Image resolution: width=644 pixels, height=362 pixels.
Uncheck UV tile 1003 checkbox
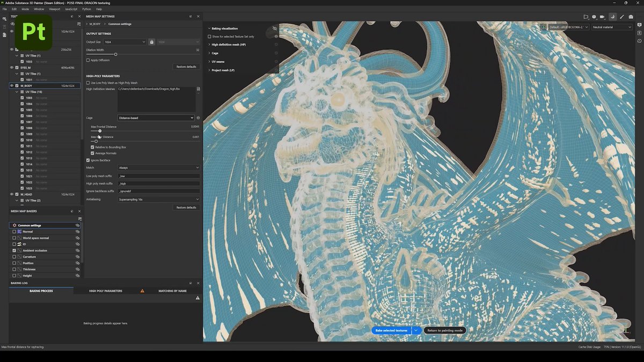point(22,98)
